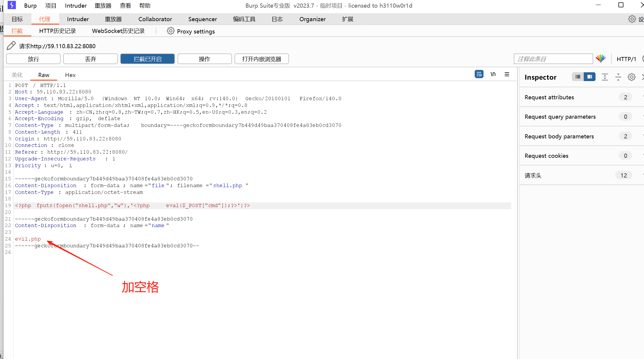Open the 查看 menu
Screen dimensions: 644x359
[x=126, y=6]
